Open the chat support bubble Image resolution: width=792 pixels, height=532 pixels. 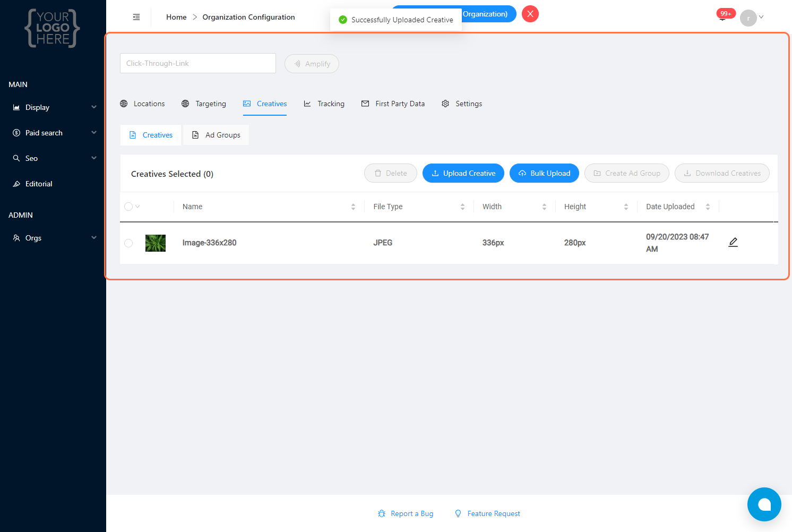point(764,504)
